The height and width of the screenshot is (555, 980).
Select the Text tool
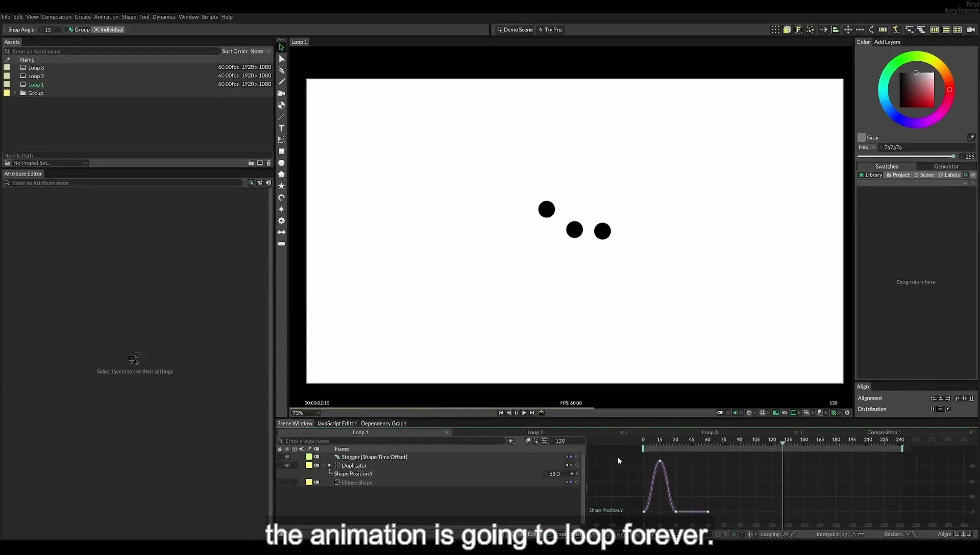281,128
